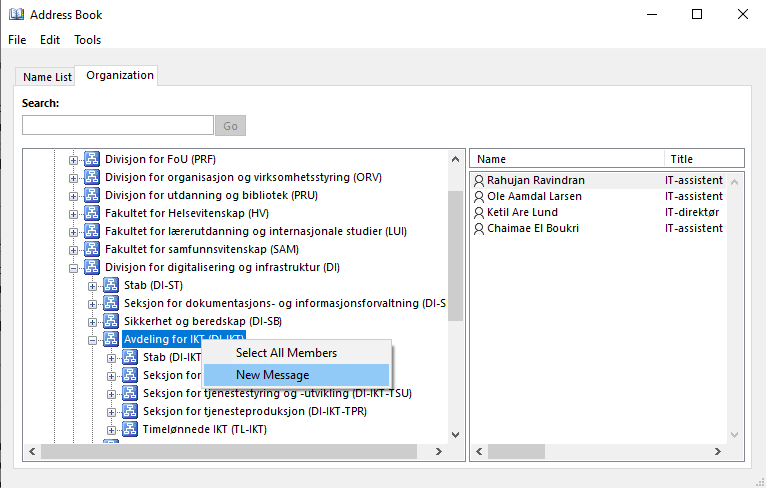The image size is (766, 488).
Task: Click the org icon next to Fakultet for Helsevitenskap
Action: click(92, 213)
